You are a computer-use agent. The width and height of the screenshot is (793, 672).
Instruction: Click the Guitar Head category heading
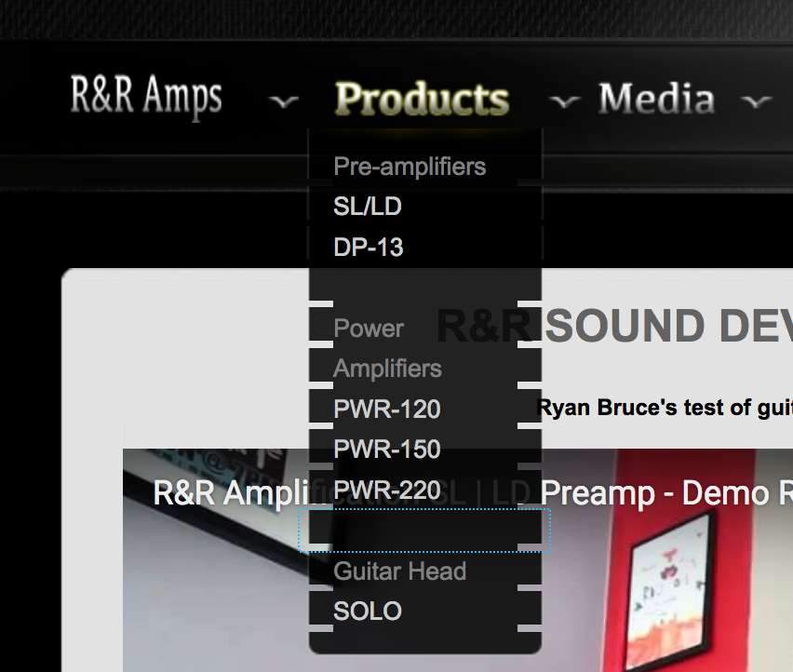(x=399, y=571)
